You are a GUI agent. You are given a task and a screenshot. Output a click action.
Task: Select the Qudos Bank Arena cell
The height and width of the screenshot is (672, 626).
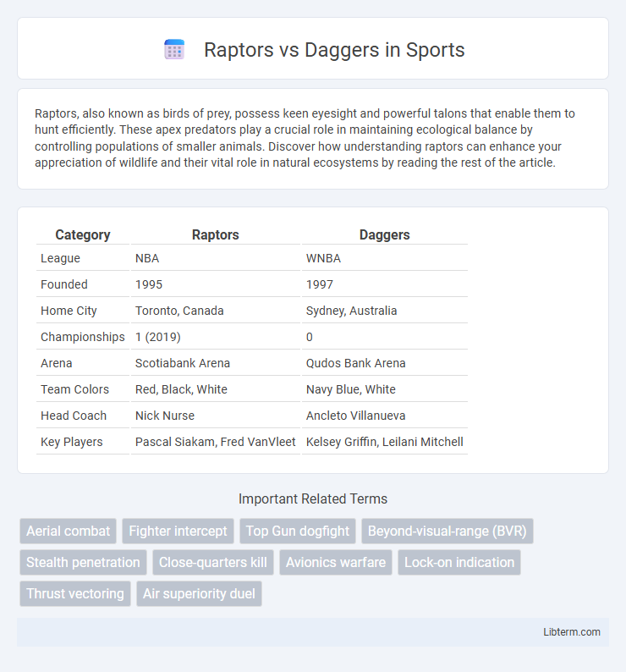click(385, 363)
